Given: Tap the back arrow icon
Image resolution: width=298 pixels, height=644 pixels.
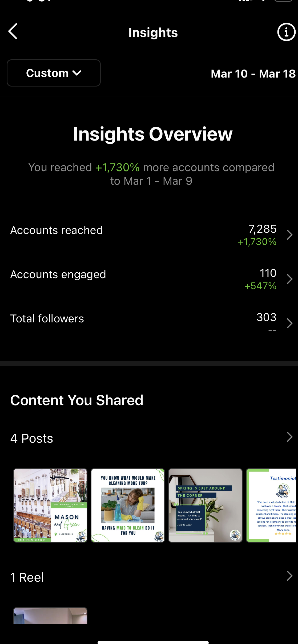Looking at the screenshot, I should point(13,31).
